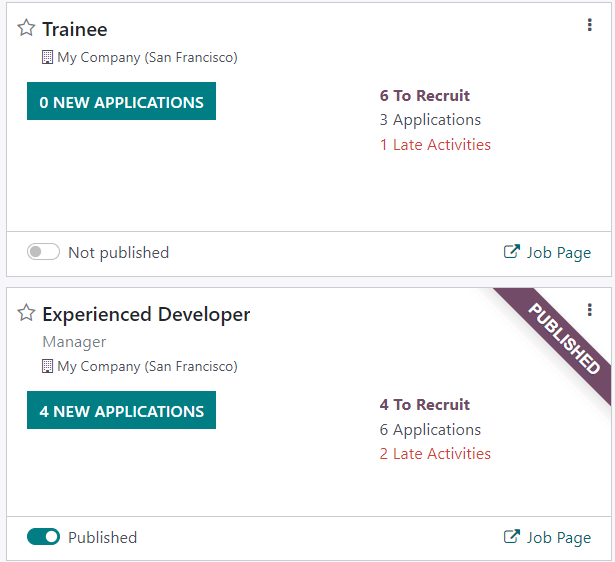Open 4 New Applications for Experienced Developer

pos(121,411)
